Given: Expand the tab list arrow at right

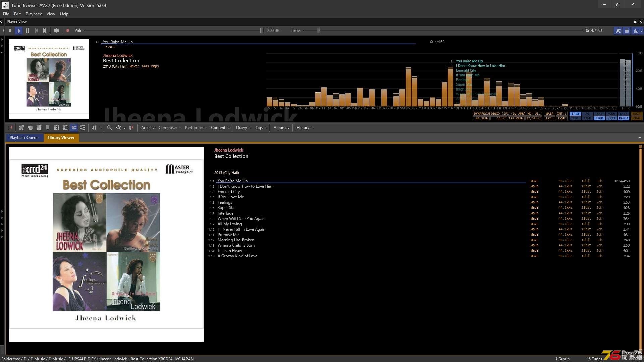Looking at the screenshot, I should (639, 138).
